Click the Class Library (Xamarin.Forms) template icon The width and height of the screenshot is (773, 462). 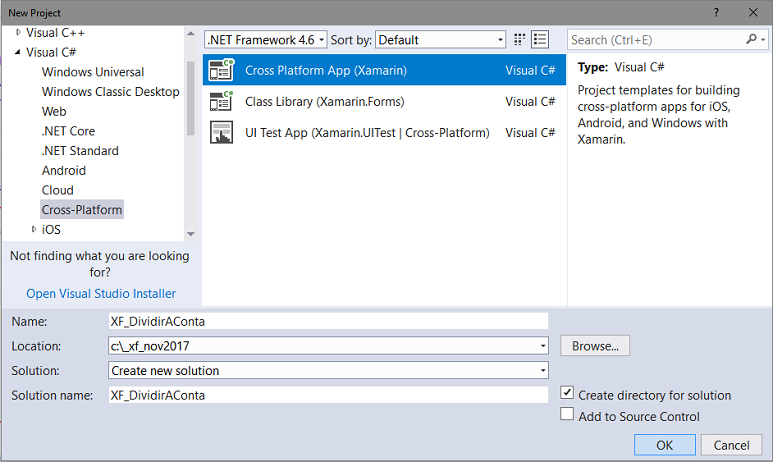tap(221, 101)
